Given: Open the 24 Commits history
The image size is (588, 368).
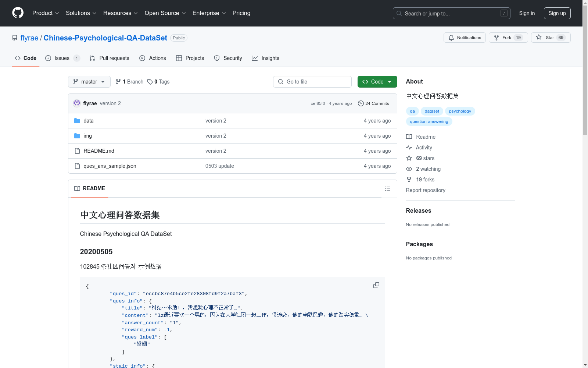Looking at the screenshot, I should (x=373, y=103).
